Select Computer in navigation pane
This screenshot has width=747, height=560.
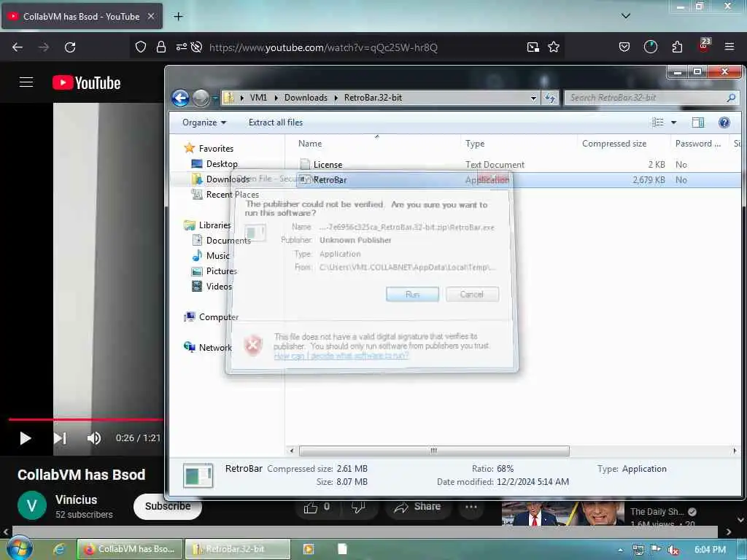tap(219, 317)
